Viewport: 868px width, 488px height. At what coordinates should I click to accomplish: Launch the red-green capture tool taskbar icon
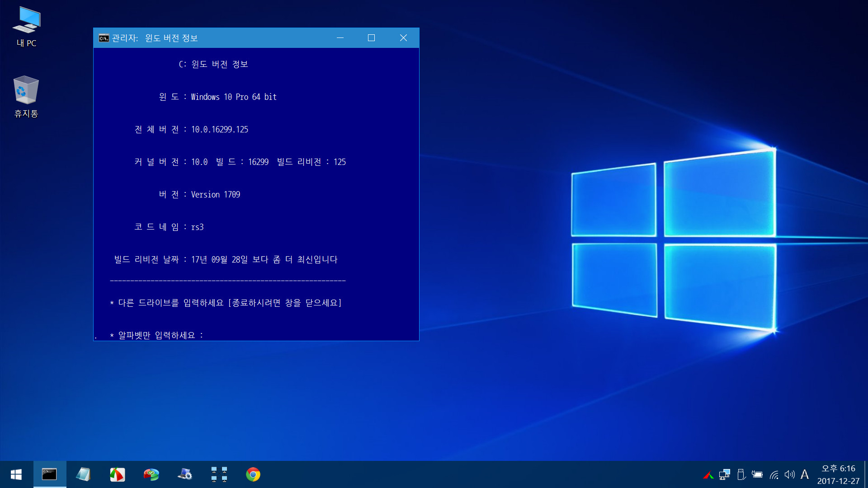point(117,474)
